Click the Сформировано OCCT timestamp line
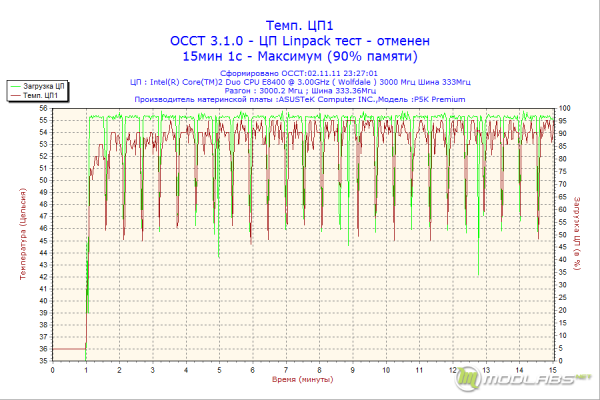 click(299, 73)
